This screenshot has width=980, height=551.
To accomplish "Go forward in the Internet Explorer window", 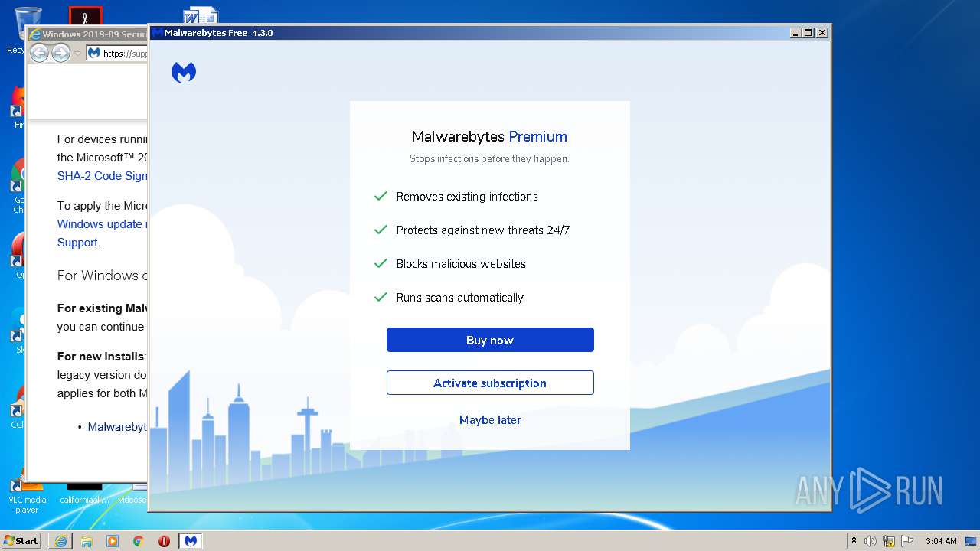I will tap(60, 53).
